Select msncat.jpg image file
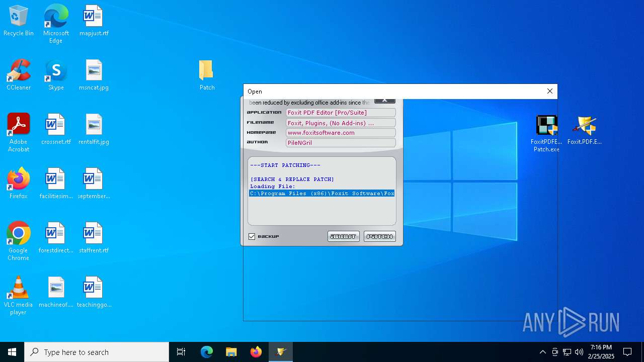 [x=94, y=75]
